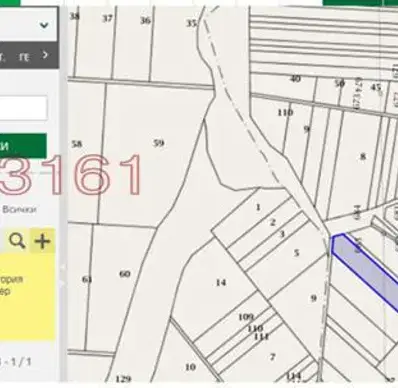Select parcel 40 on the map
This screenshot has width=398, height=388.
295,79
